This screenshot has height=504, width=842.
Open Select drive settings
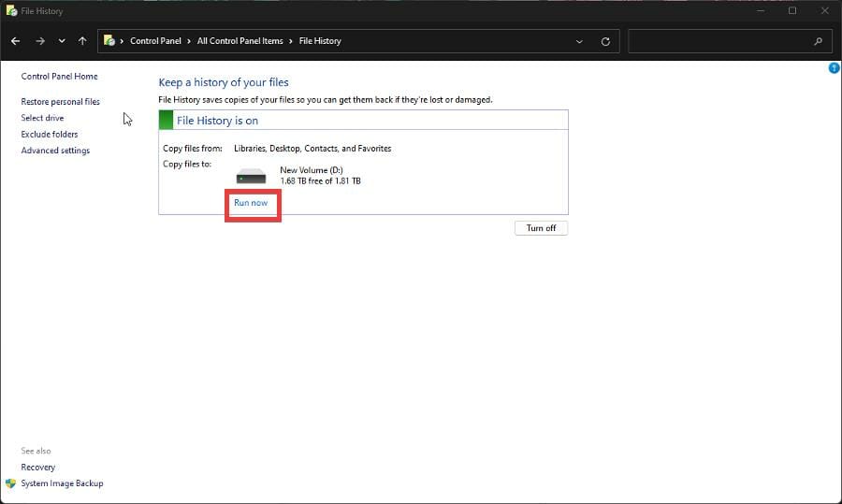[x=42, y=118]
